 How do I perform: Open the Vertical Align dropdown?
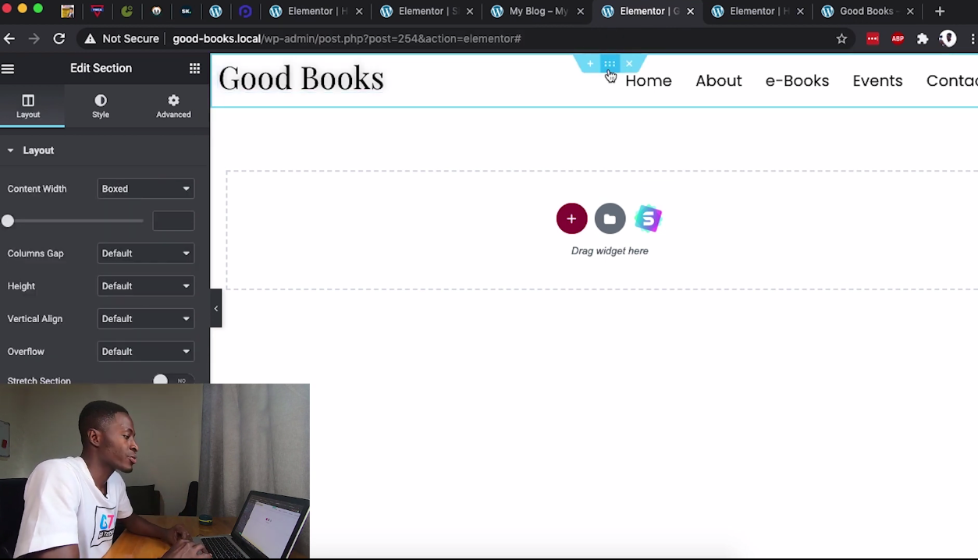click(x=145, y=319)
